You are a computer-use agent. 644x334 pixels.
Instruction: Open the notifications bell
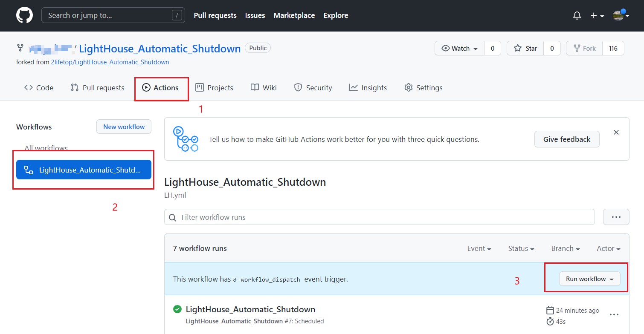coord(577,16)
